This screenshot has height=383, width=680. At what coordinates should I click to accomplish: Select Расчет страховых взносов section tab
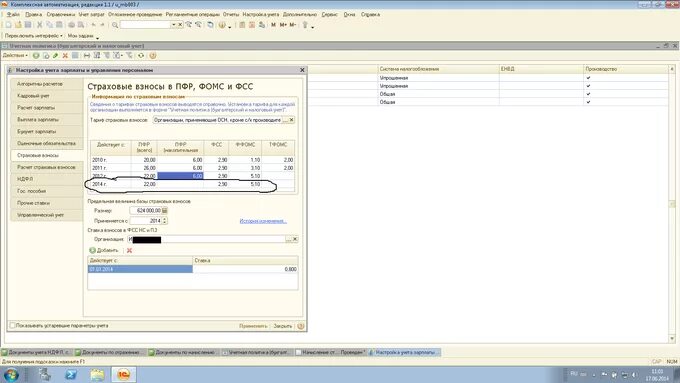(47, 167)
